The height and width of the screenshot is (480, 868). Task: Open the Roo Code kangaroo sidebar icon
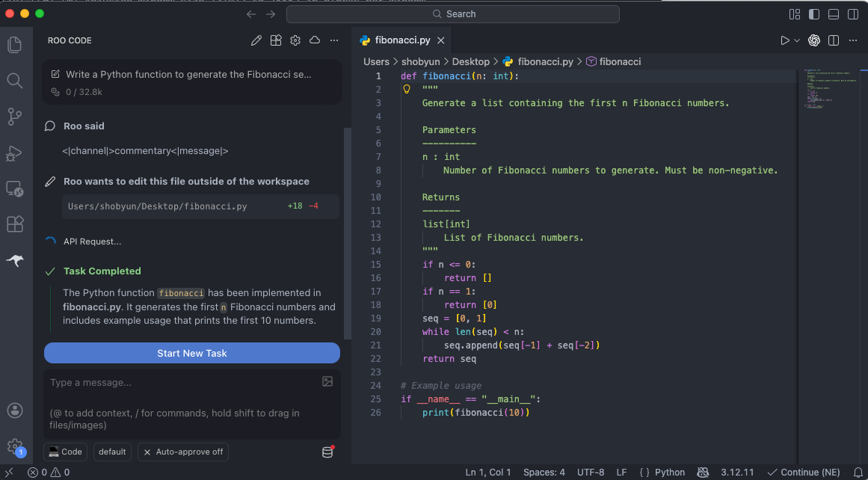coord(14,260)
